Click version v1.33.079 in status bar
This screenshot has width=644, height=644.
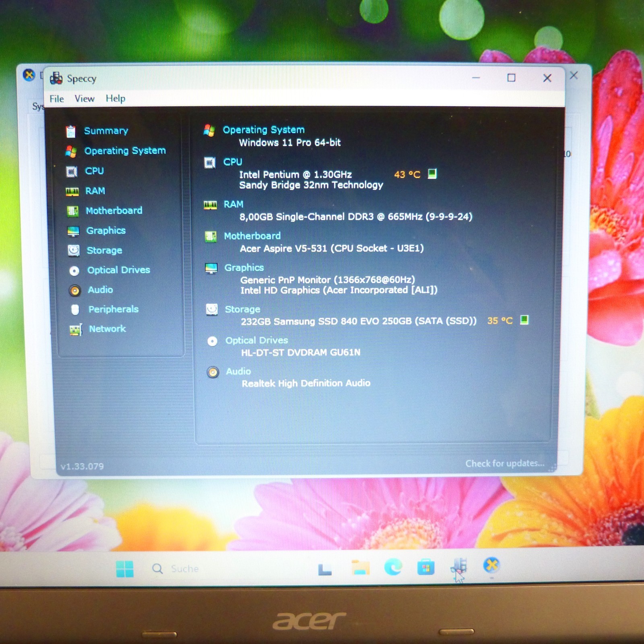[x=82, y=466]
